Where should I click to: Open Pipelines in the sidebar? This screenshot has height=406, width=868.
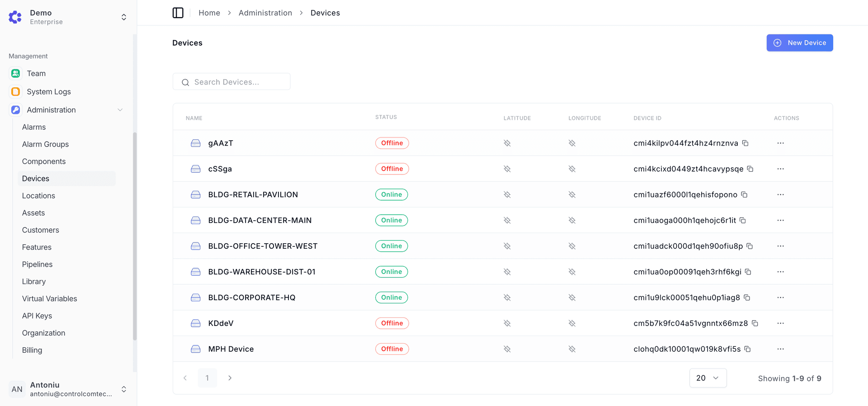pos(37,264)
